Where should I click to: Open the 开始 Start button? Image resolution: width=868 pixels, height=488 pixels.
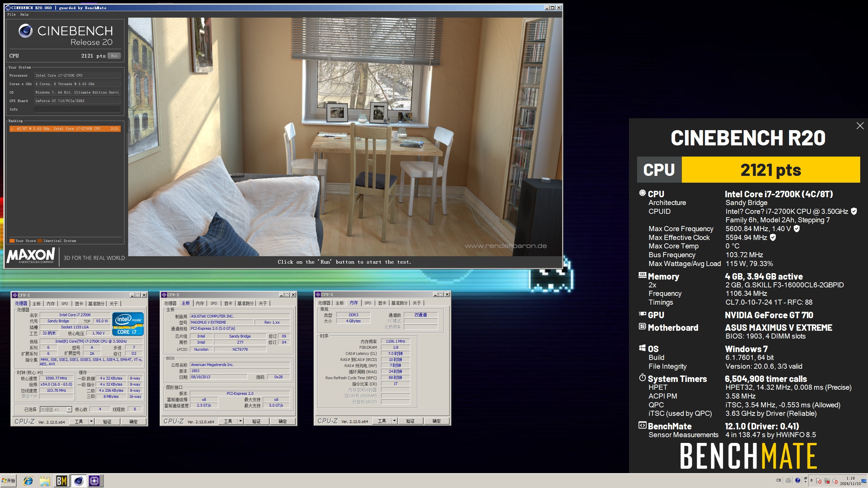click(x=8, y=481)
